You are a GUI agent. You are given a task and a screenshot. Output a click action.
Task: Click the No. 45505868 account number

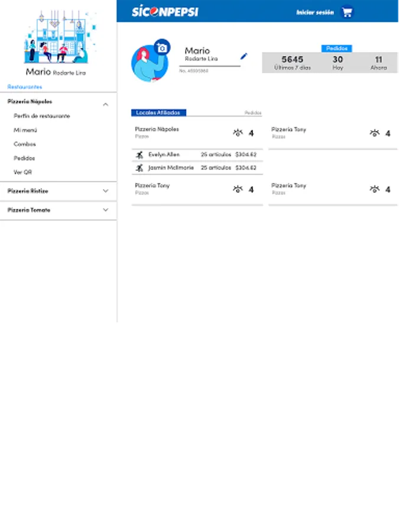[193, 71]
